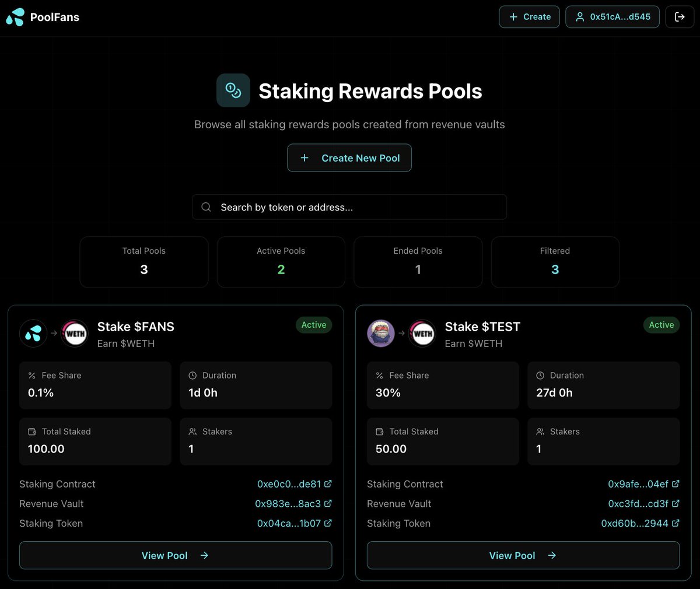Viewport: 700px width, 589px height.
Task: Click the search magnifier icon
Action: (206, 207)
